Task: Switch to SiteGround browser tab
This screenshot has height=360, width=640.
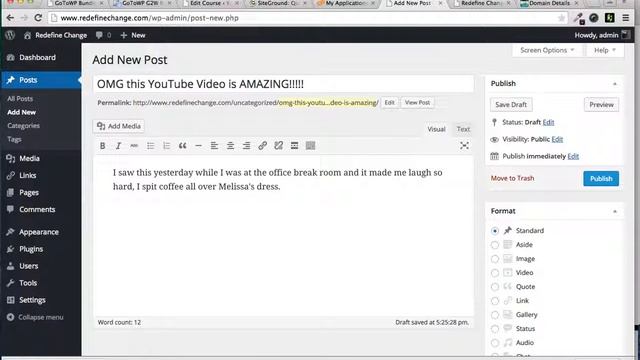Action: [278, 4]
